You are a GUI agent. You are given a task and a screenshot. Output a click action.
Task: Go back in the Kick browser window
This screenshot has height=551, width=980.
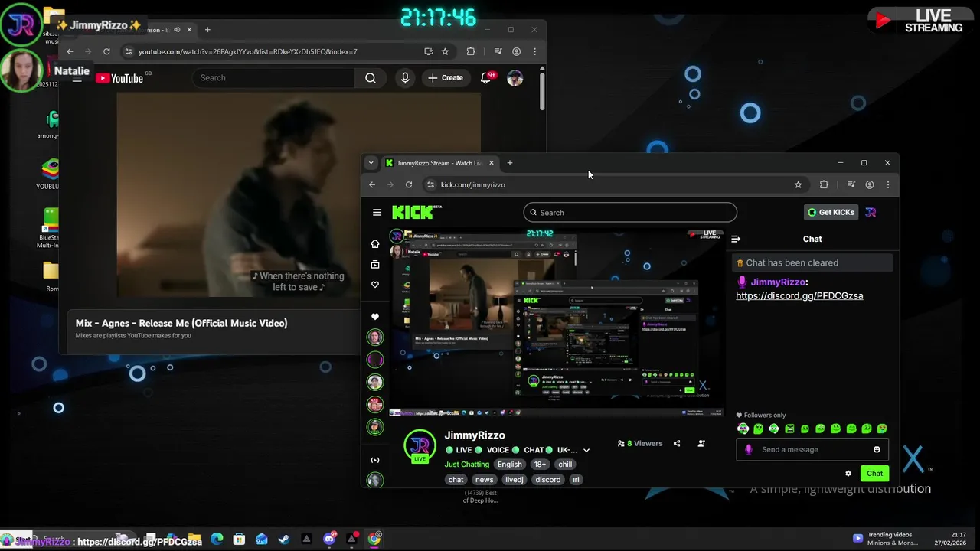372,184
